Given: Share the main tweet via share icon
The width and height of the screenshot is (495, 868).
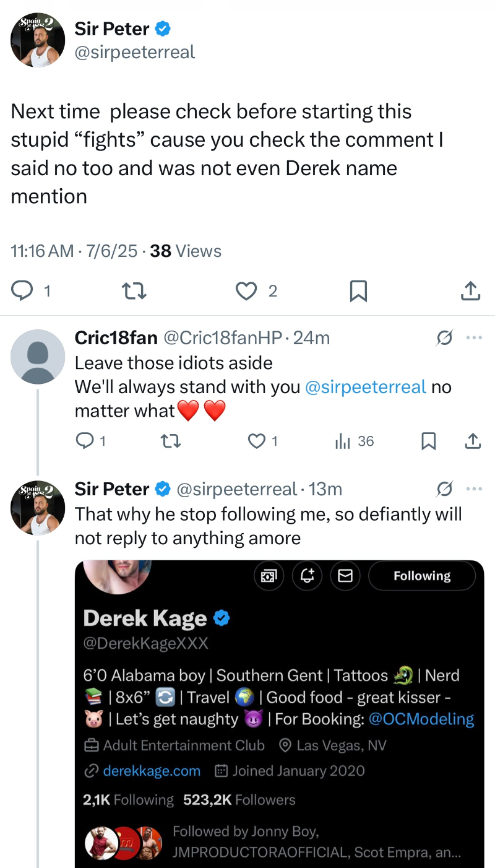Looking at the screenshot, I should tap(471, 290).
